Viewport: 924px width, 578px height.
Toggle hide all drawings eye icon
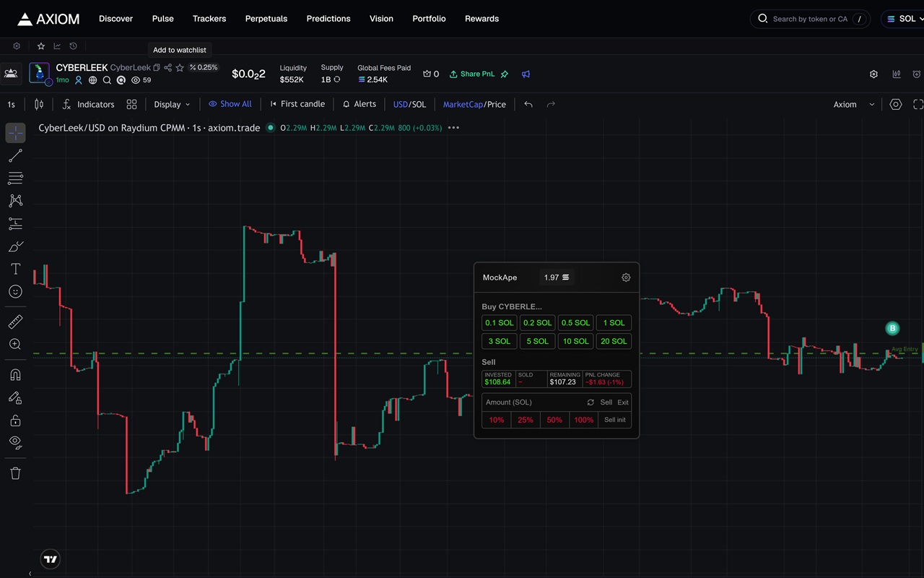(15, 442)
